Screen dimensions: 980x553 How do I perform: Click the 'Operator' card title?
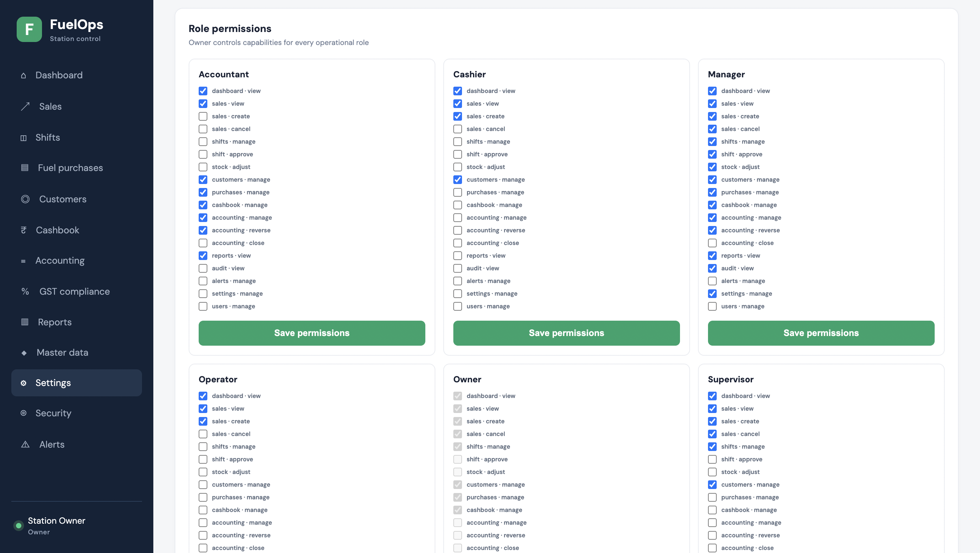click(218, 380)
